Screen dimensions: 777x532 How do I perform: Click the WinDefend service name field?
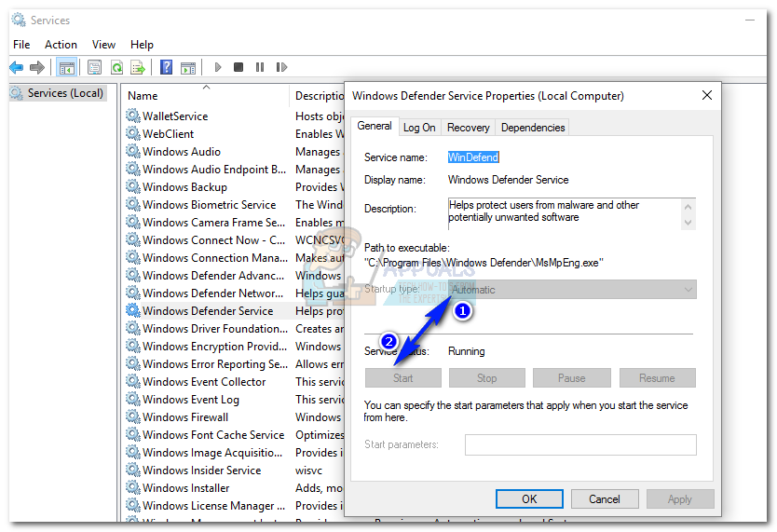pyautogui.click(x=473, y=157)
